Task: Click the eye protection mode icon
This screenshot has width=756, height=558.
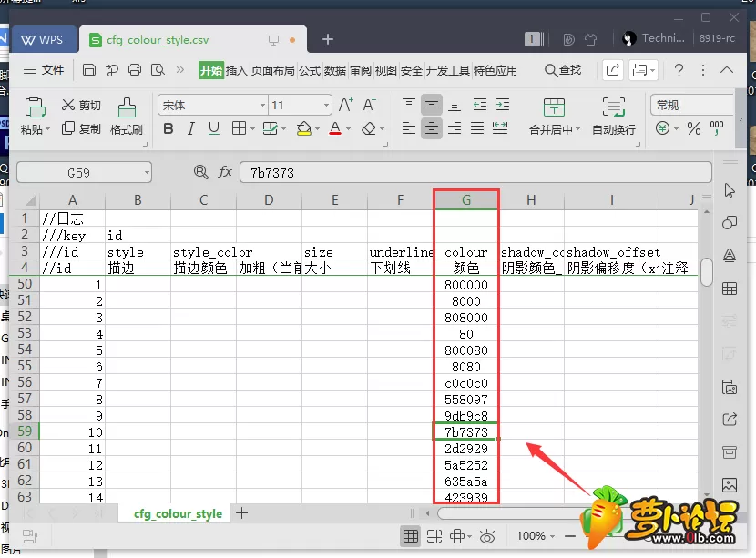Action: point(487,536)
